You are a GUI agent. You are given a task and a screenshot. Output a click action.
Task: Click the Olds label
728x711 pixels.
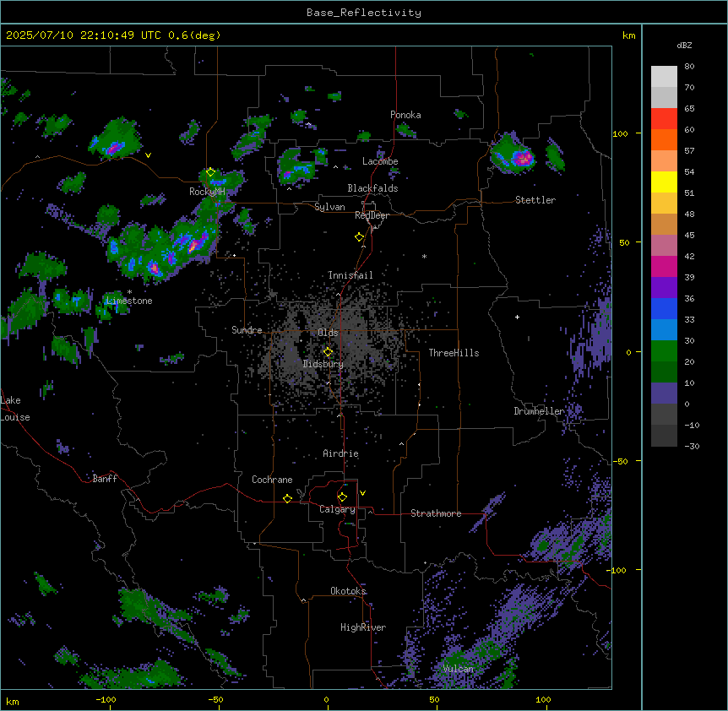pyautogui.click(x=328, y=333)
